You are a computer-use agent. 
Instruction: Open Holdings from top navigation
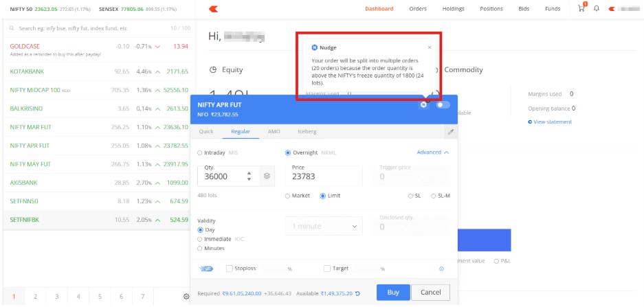click(x=453, y=9)
